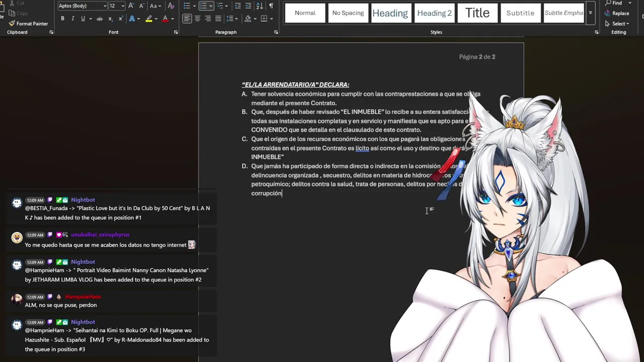Center align paragraph text
This screenshot has height=362, width=644.
click(x=197, y=19)
